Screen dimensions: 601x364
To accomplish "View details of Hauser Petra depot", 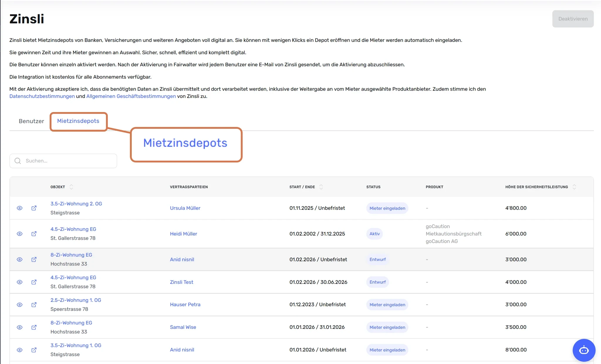I will click(20, 304).
